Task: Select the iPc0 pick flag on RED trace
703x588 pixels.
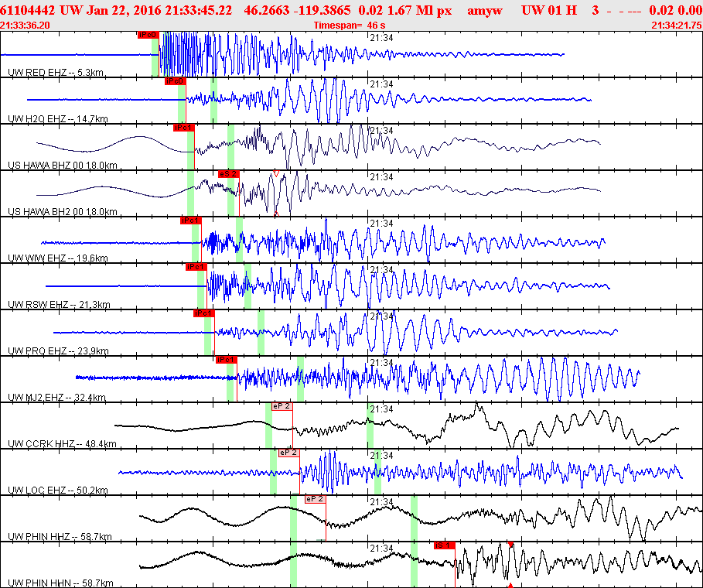Action: 148,35
